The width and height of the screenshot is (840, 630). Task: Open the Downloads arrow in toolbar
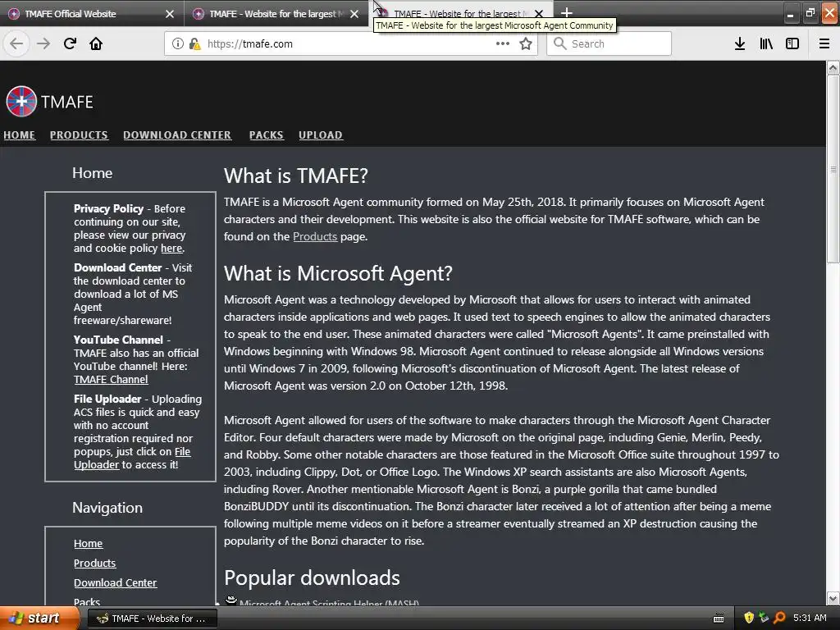pyautogui.click(x=740, y=44)
